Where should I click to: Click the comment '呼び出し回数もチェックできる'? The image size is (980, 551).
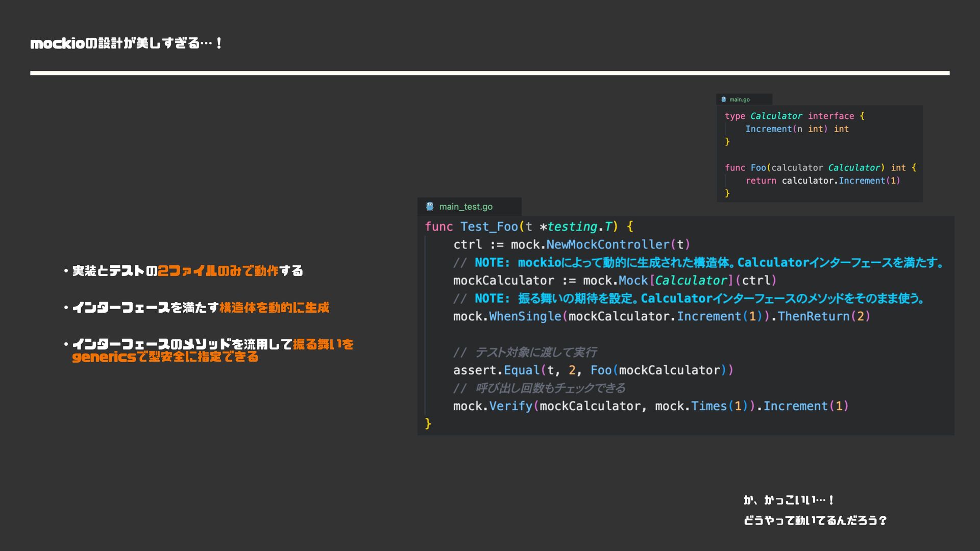[550, 388]
